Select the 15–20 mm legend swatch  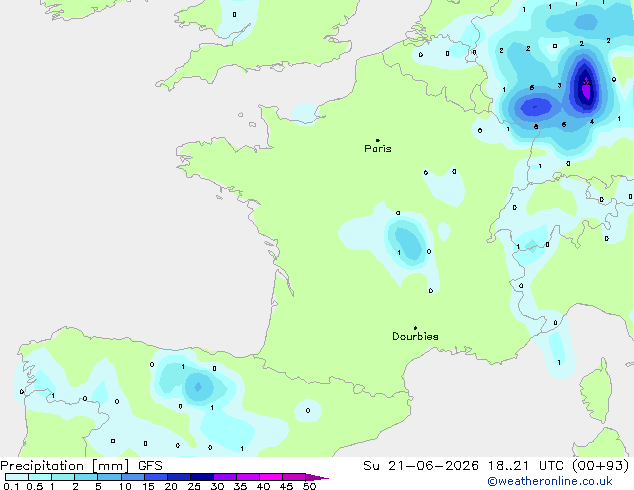click(156, 477)
